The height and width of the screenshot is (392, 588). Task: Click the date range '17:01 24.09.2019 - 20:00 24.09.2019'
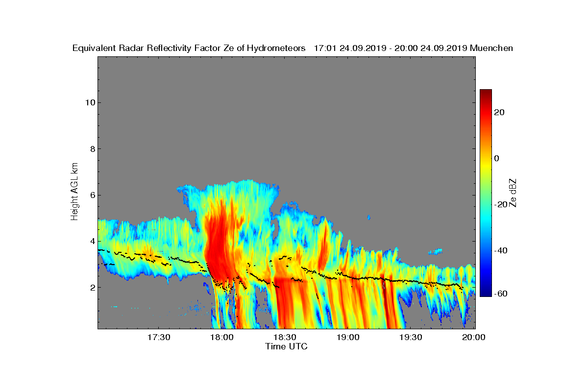click(390, 48)
